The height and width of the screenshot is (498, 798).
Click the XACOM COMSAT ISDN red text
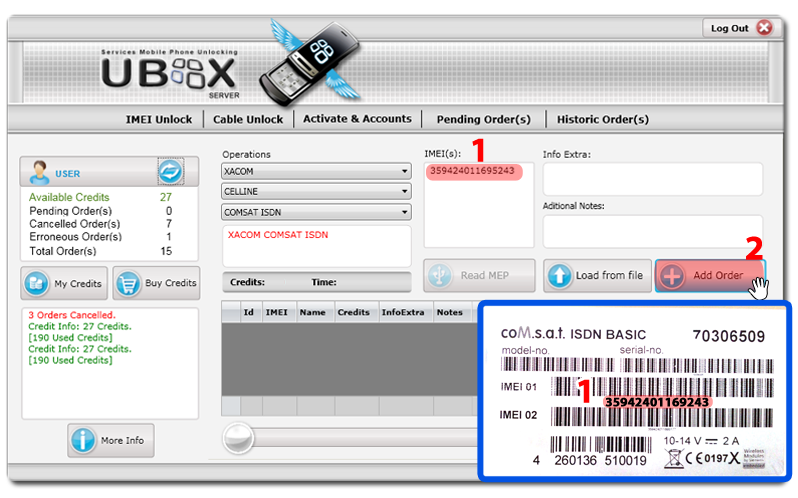pos(278,235)
